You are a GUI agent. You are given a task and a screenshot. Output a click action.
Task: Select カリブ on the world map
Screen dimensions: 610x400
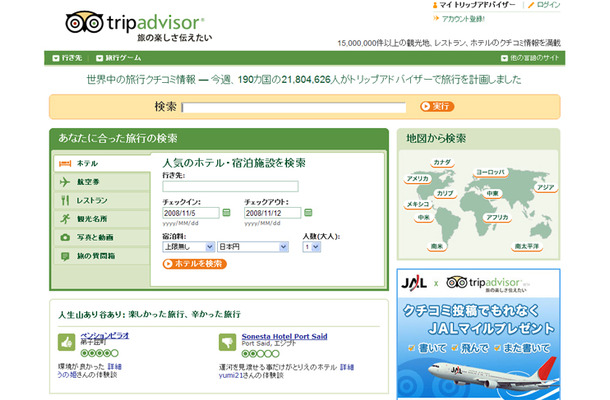[x=445, y=193]
